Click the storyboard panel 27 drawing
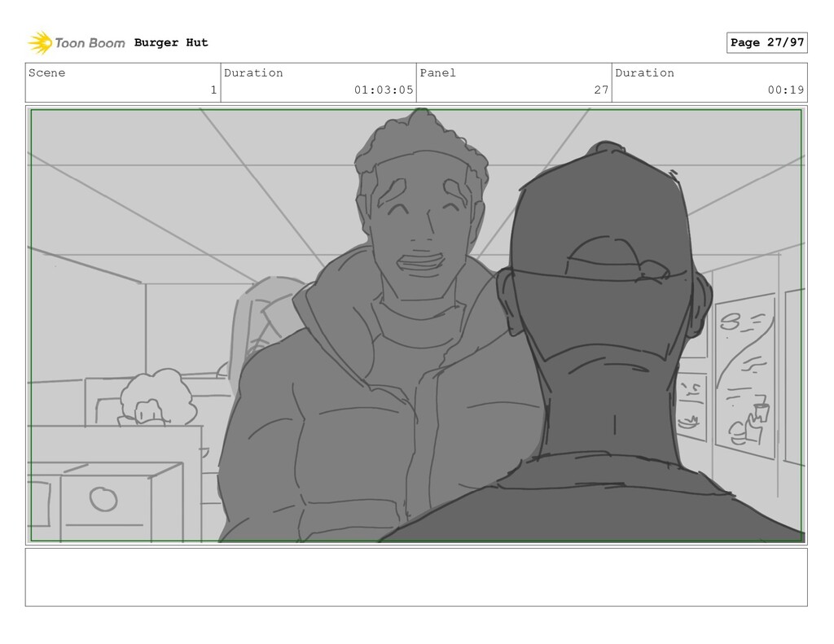The height and width of the screenshot is (644, 834). click(x=416, y=325)
